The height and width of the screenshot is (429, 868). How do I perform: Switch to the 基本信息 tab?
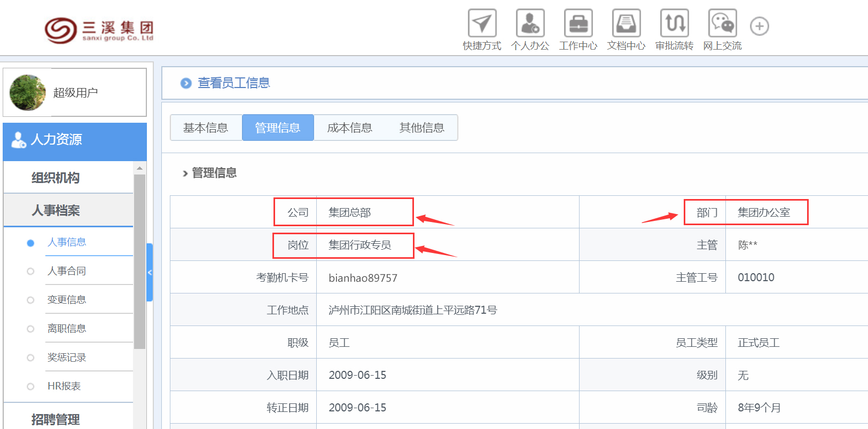206,128
